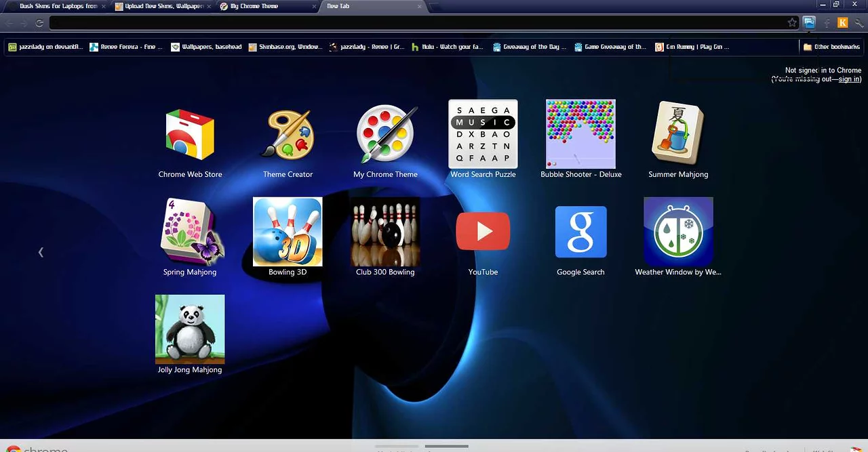Go to the previous apps page arrow
This screenshot has height=452, width=868.
point(41,252)
